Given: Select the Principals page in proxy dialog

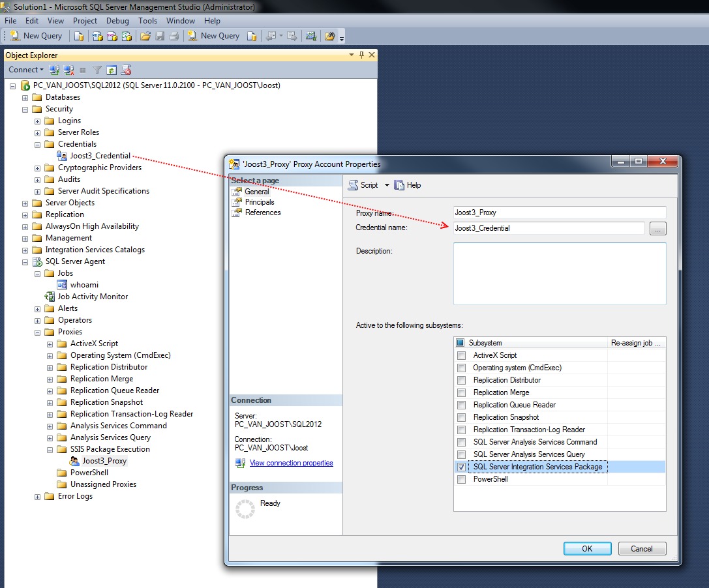Looking at the screenshot, I should point(260,202).
